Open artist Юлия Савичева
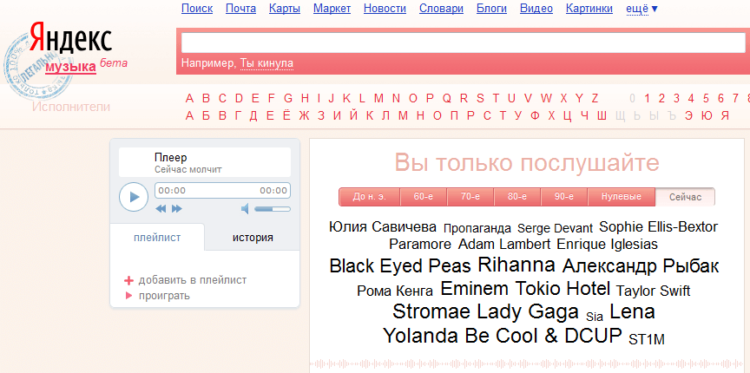This screenshot has height=373, width=750. pyautogui.click(x=383, y=227)
